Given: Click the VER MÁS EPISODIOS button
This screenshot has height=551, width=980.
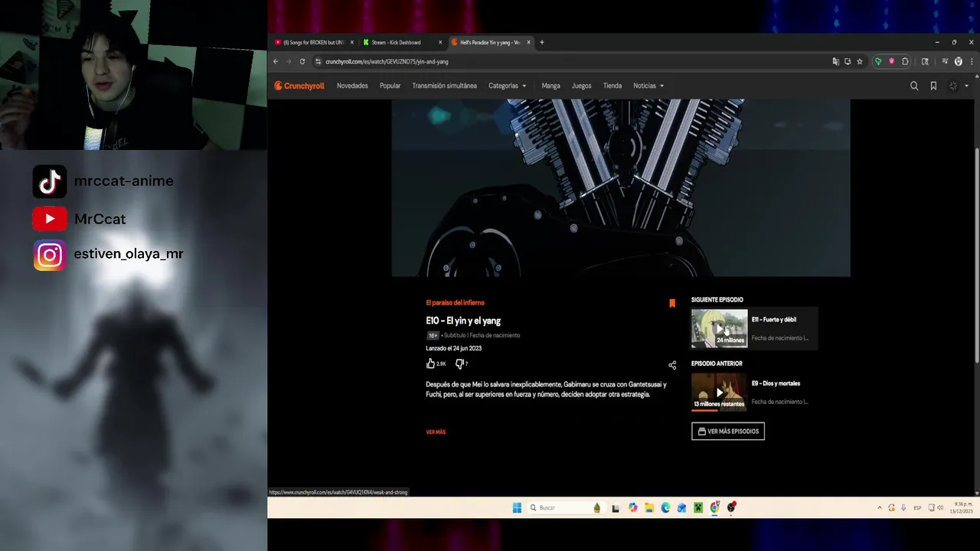Looking at the screenshot, I should pyautogui.click(x=727, y=432).
